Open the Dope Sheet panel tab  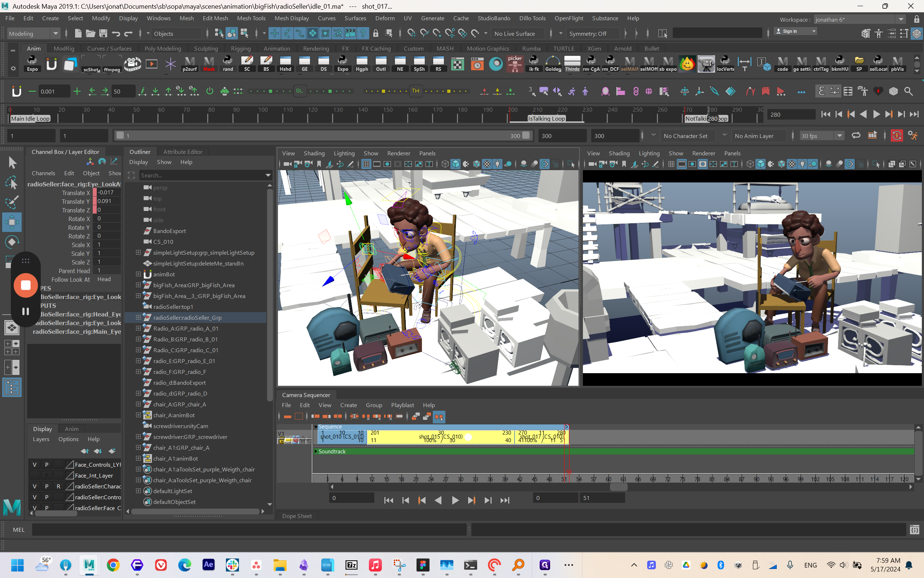pos(297,516)
